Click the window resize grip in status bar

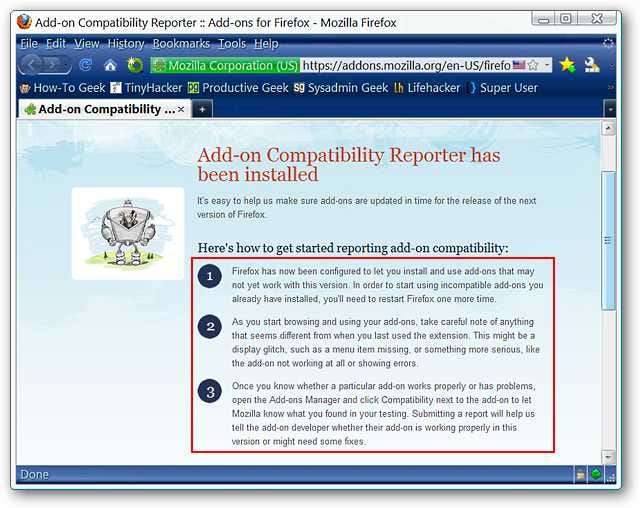[611, 478]
